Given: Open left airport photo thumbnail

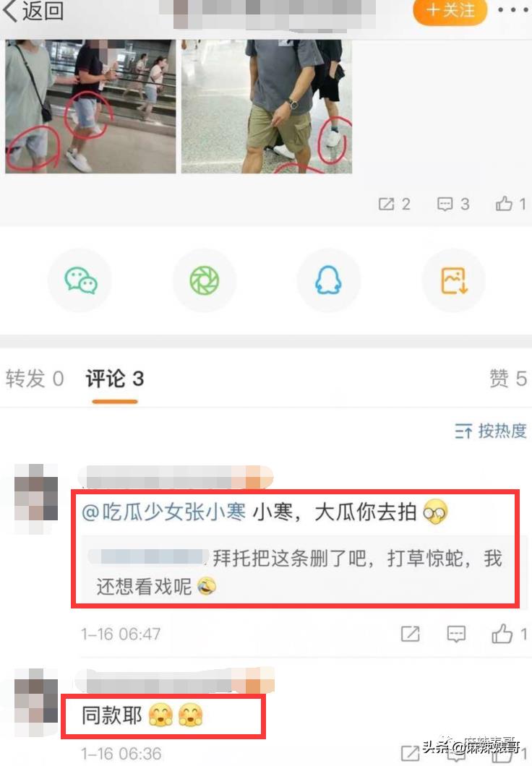Looking at the screenshot, I should (x=90, y=106).
